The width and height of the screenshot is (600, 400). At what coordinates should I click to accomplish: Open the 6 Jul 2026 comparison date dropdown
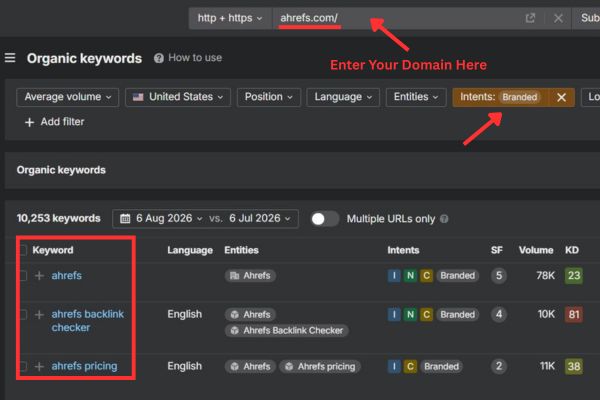(x=260, y=219)
